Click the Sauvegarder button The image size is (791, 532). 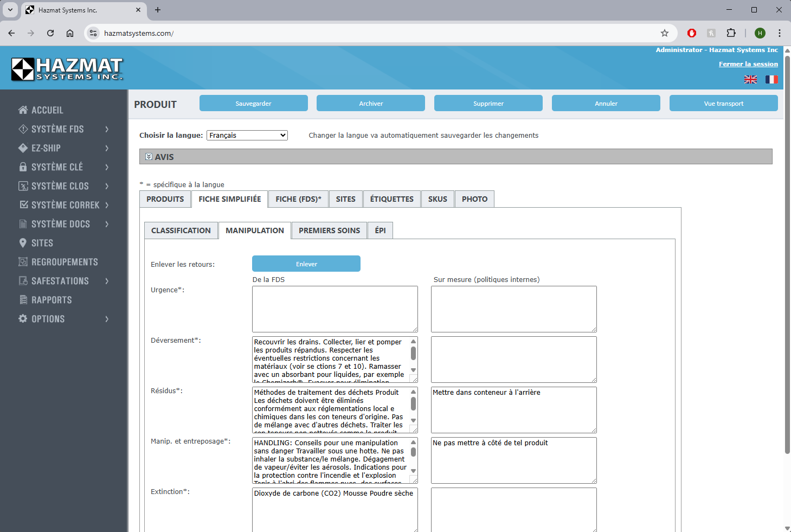pyautogui.click(x=253, y=104)
